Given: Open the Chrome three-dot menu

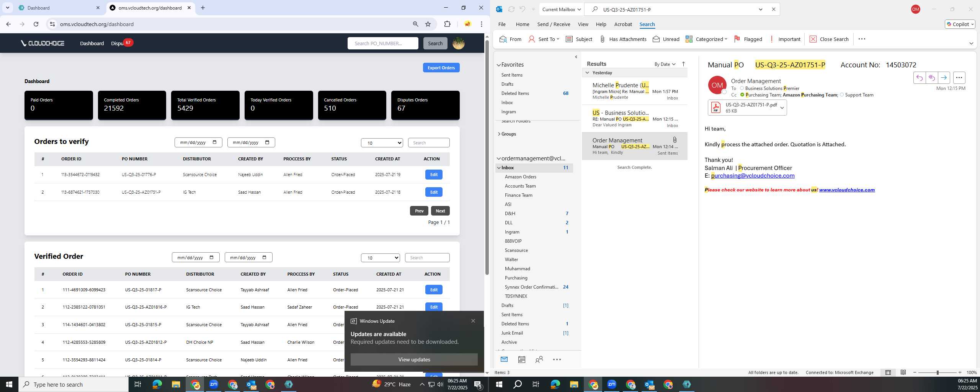Looking at the screenshot, I should (x=482, y=24).
